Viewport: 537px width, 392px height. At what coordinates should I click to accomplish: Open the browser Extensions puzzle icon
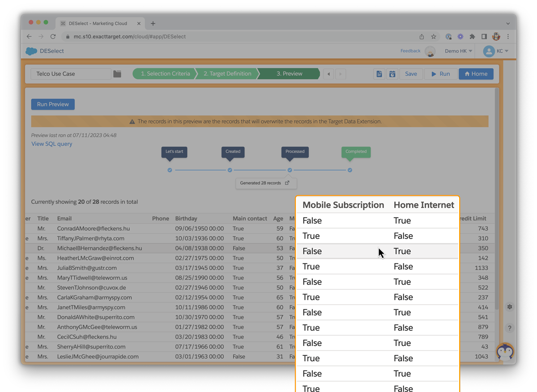[472, 37]
